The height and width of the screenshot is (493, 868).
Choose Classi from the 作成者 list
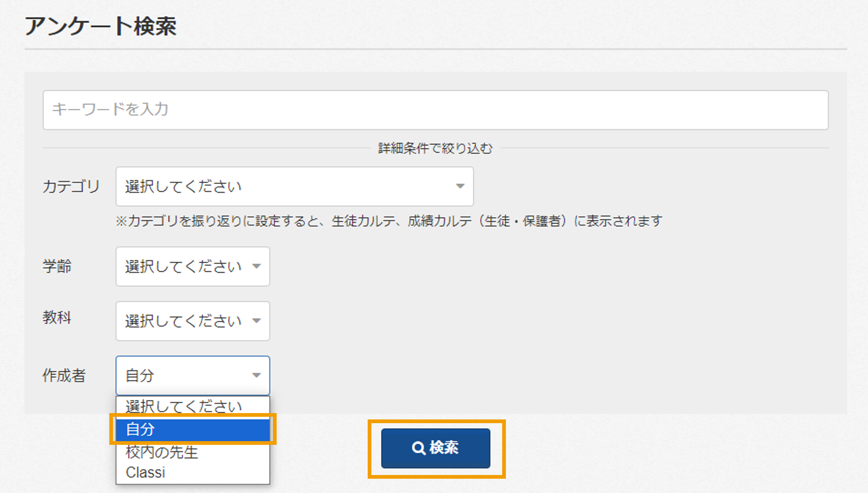click(193, 473)
